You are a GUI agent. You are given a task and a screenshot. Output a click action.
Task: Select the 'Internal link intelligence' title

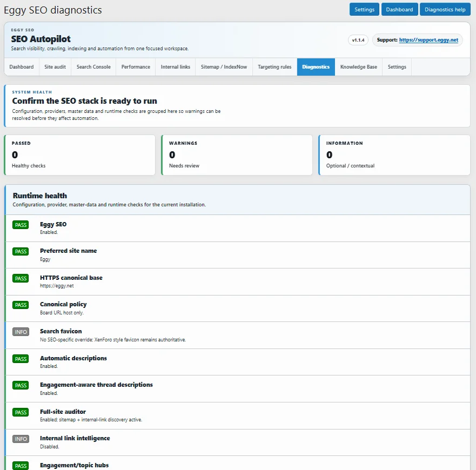pos(75,438)
